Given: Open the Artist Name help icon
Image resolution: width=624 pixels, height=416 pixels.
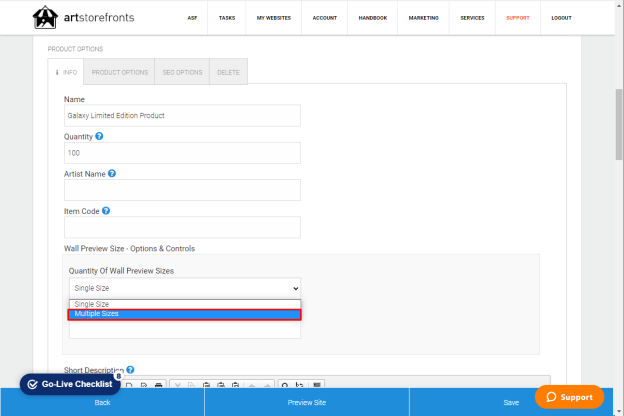Looking at the screenshot, I should (x=112, y=174).
